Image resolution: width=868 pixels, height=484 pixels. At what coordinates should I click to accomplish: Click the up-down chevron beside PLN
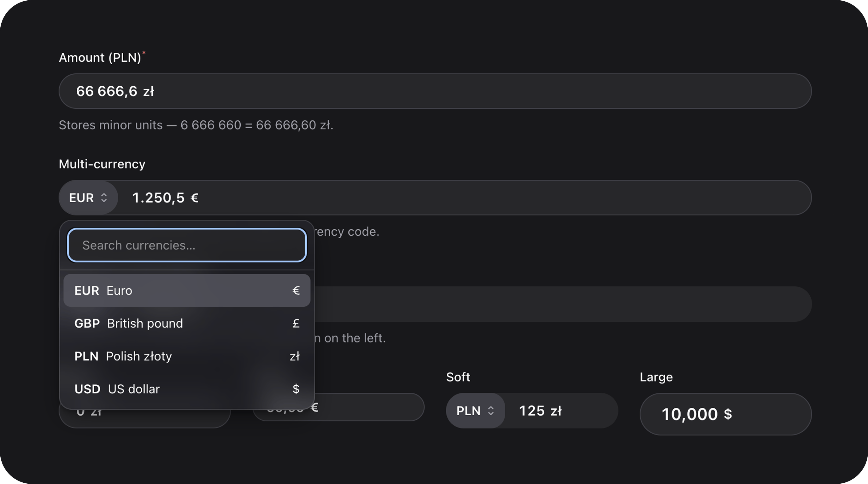490,411
